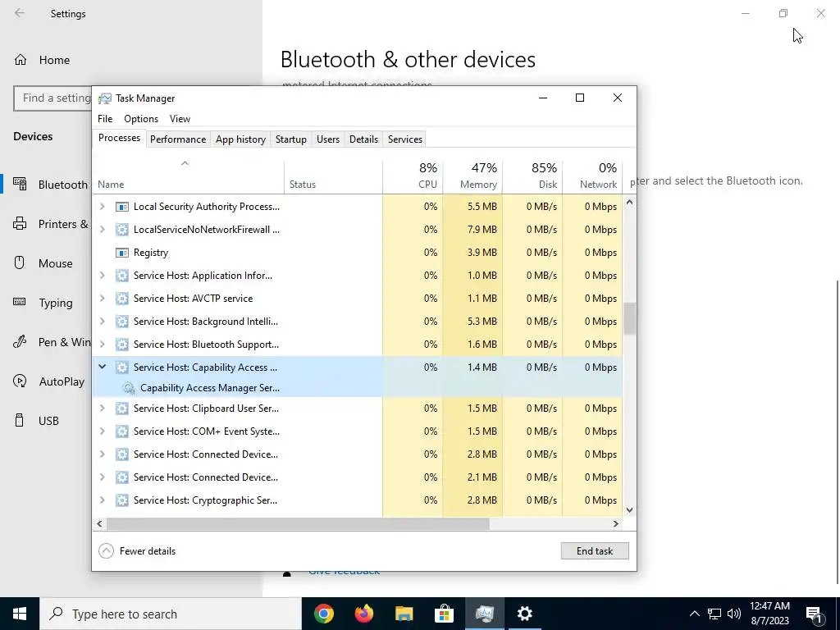Click gear icon of Local Security Authority Process
This screenshot has width=840, height=630.
pos(122,207)
